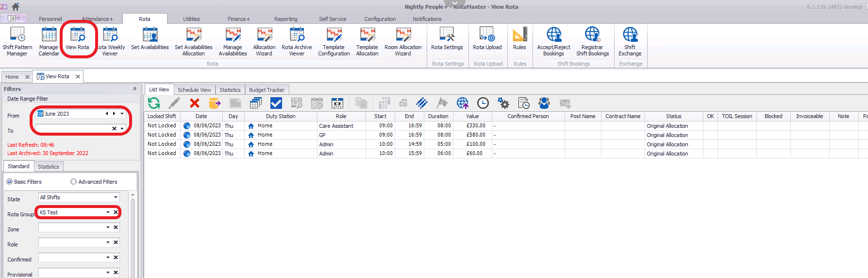868x278 pixels.
Task: Open the Reporting ribbon tab
Action: point(285,19)
